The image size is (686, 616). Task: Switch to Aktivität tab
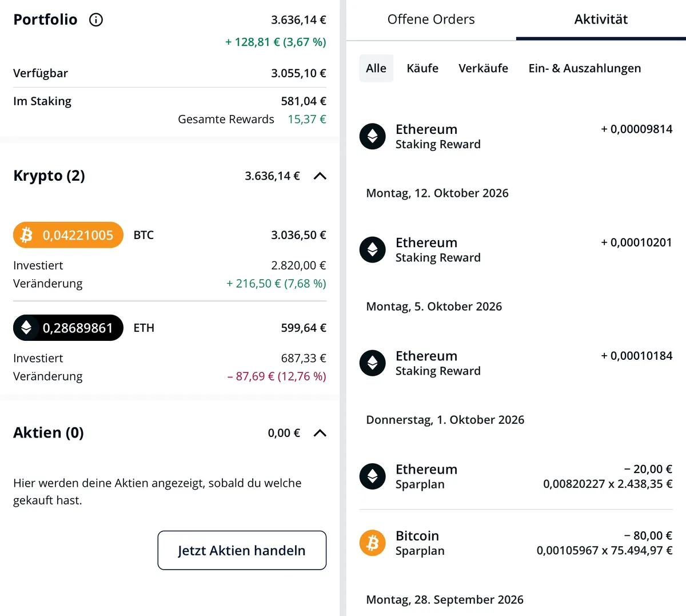click(601, 19)
